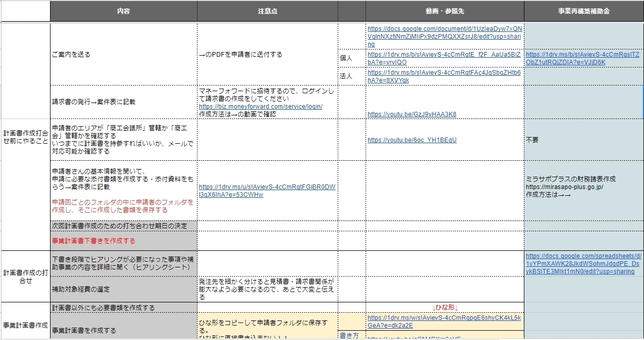The height and width of the screenshot is (340, 644).
Task: Select the 計画書作成の打合せ row label
Action: coord(26,277)
